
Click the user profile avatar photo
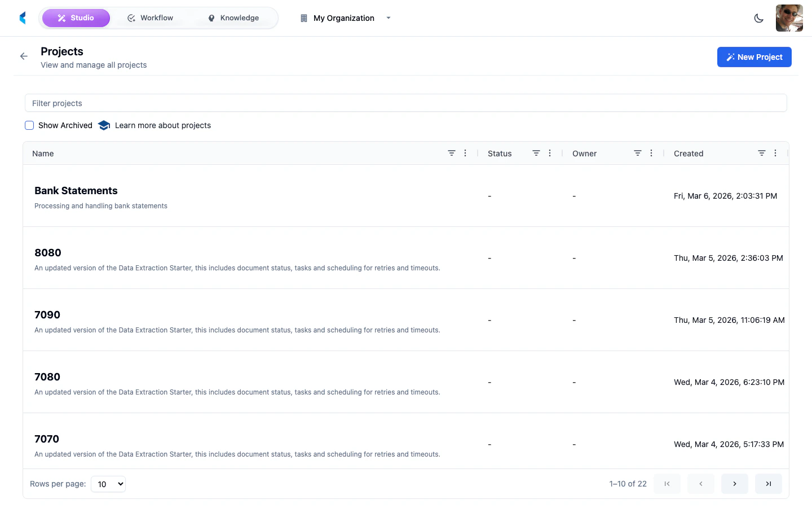coord(789,17)
